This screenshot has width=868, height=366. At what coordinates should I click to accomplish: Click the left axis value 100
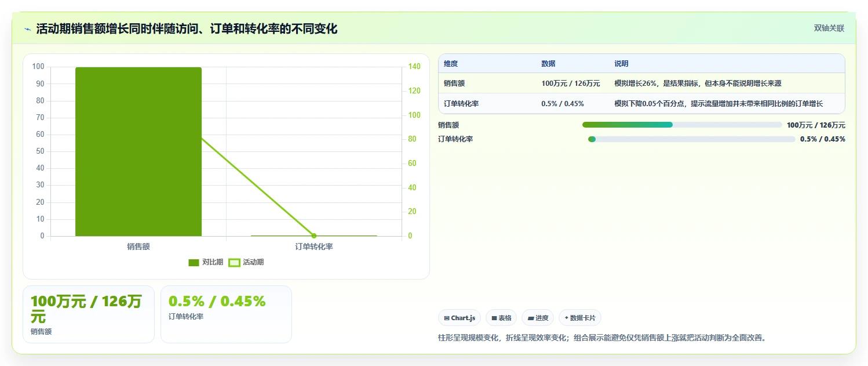coord(38,67)
